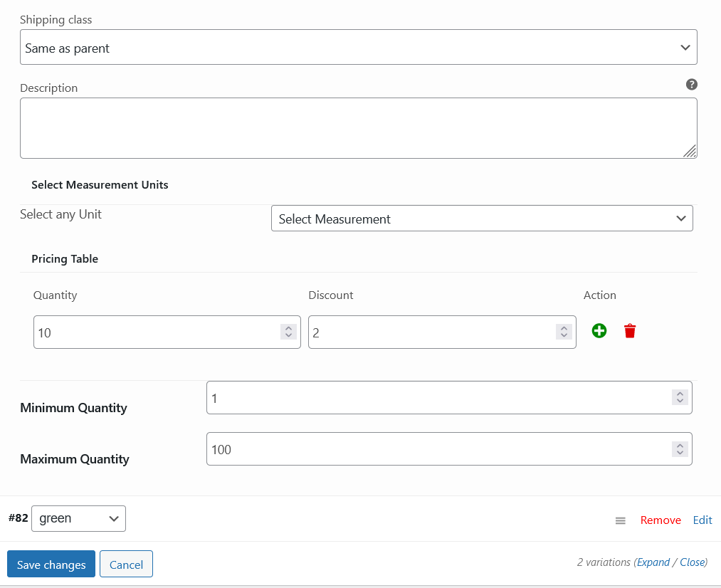Viewport: 721px width, 588px height.
Task: Open the Shipping class dropdown
Action: [358, 48]
